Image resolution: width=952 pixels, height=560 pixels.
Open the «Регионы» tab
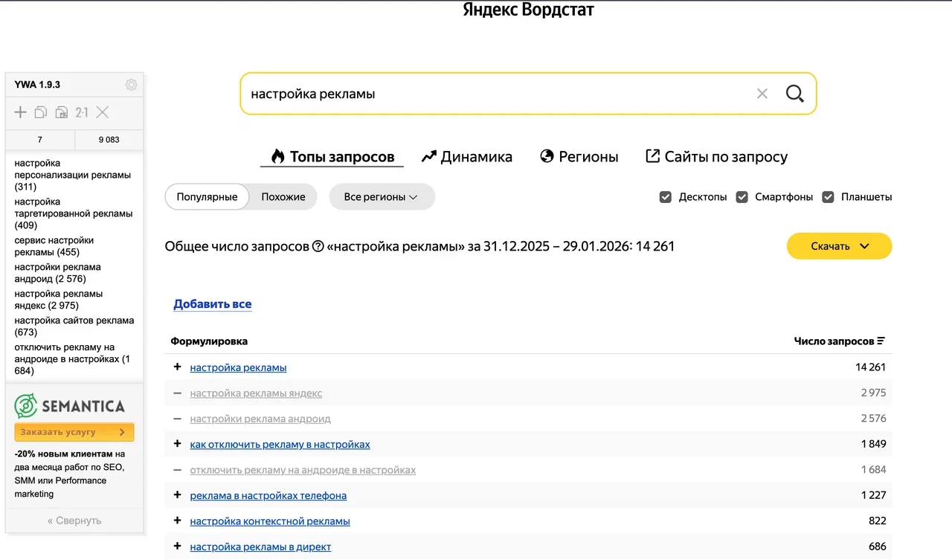coord(579,156)
